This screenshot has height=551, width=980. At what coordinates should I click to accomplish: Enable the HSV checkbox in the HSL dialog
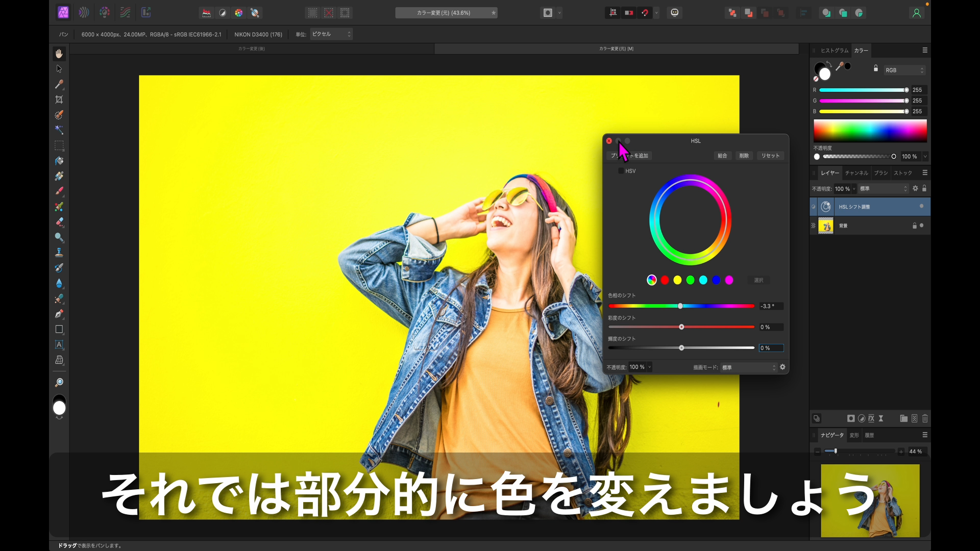(622, 171)
